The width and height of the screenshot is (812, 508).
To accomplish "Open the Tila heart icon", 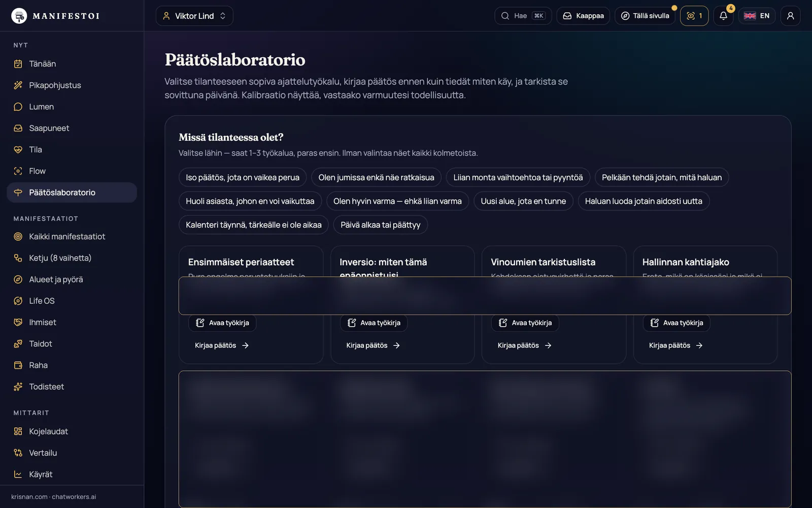I will click(18, 149).
